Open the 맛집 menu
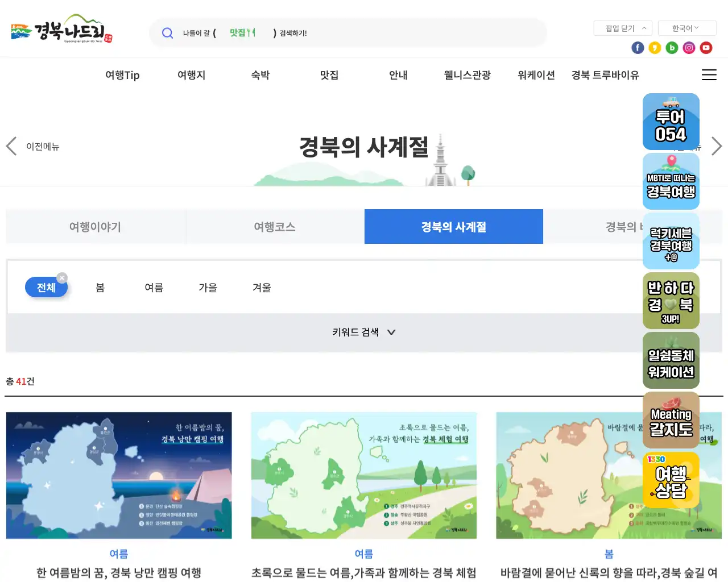The image size is (728, 582). 329,75
